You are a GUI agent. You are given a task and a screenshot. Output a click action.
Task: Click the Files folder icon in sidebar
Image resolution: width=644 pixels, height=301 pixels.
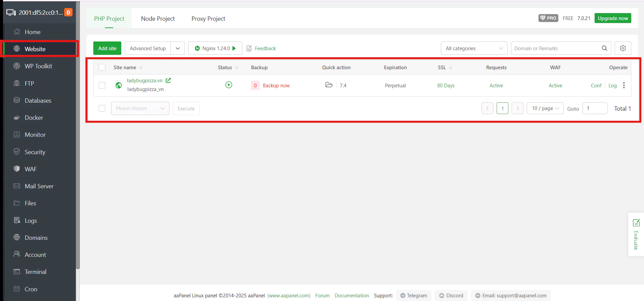(17, 203)
